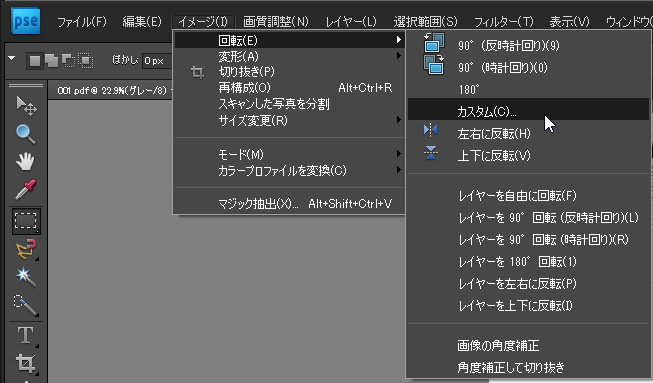Choose レイヤーを 180° 回転(1)

(x=528, y=262)
